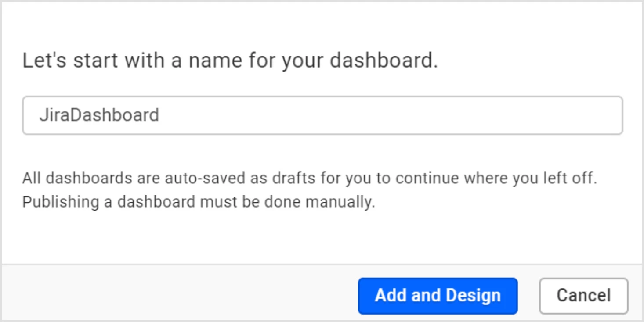This screenshot has width=644, height=322.
Task: Cancel the dashboard creation dialog
Action: (x=583, y=296)
